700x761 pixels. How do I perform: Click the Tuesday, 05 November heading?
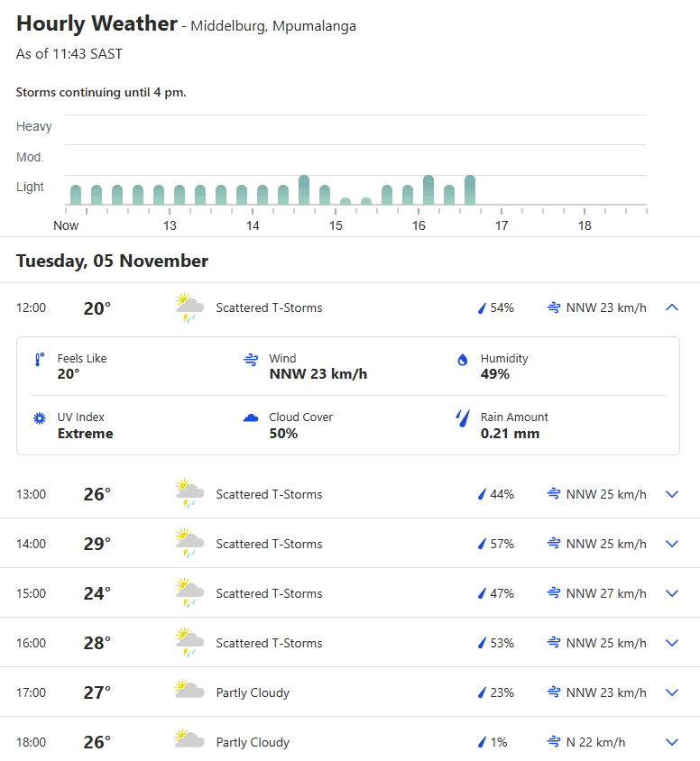coord(112,261)
